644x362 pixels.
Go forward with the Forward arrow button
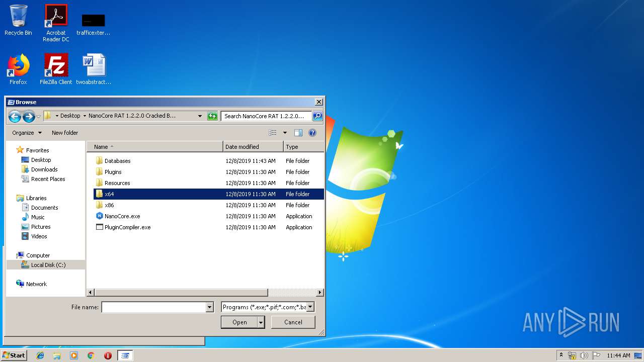click(x=29, y=117)
